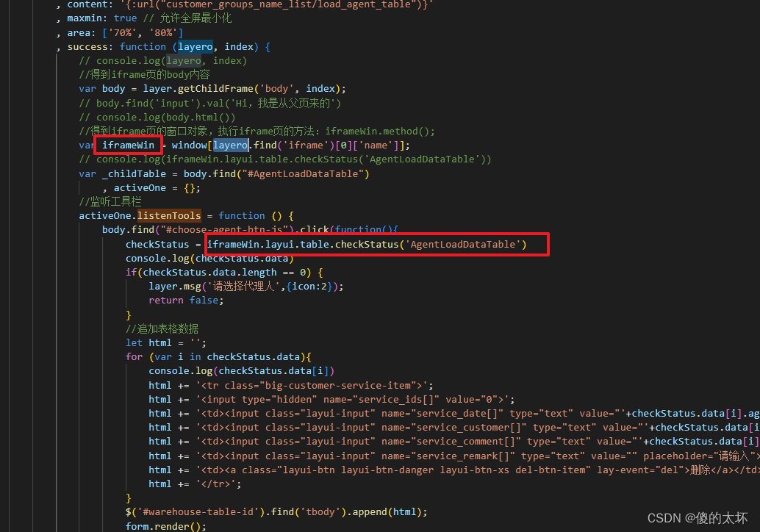The width and height of the screenshot is (760, 532).
Task: Click the 'maxmin' property name
Action: pos(85,18)
